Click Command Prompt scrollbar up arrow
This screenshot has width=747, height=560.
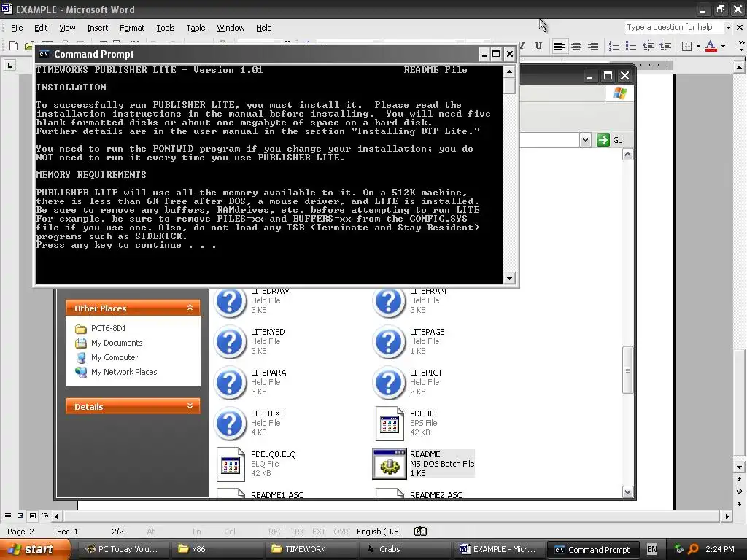click(x=509, y=72)
